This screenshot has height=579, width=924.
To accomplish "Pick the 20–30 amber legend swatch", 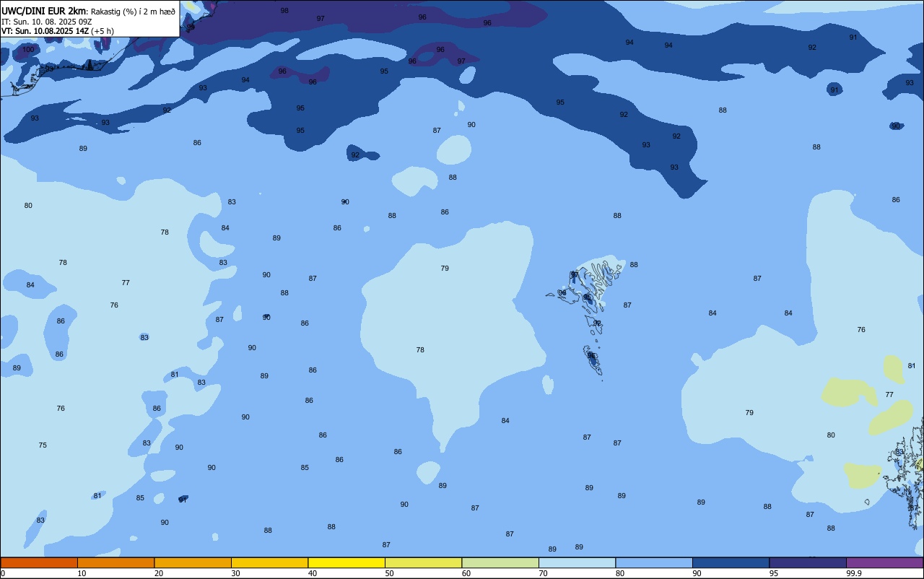I will click(x=193, y=562).
